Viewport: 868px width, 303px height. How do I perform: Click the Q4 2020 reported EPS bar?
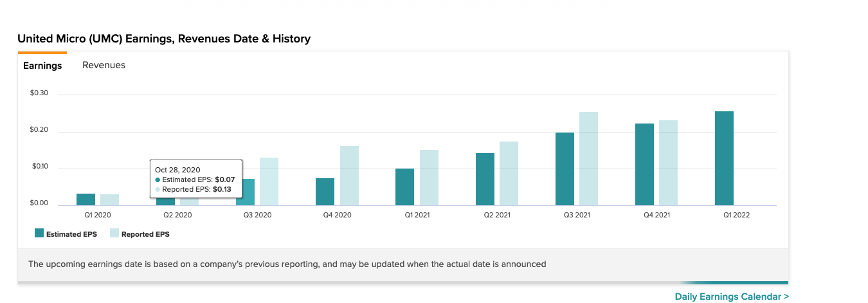(349, 176)
